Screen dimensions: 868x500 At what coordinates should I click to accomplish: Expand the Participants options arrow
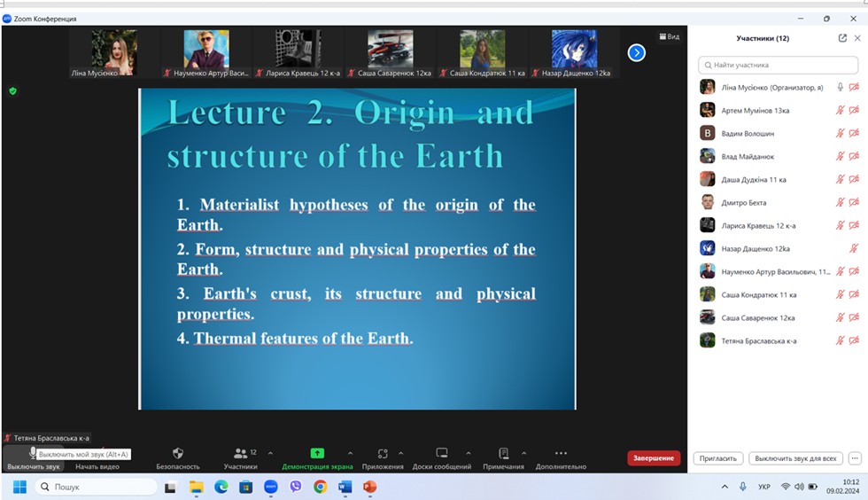click(x=270, y=453)
